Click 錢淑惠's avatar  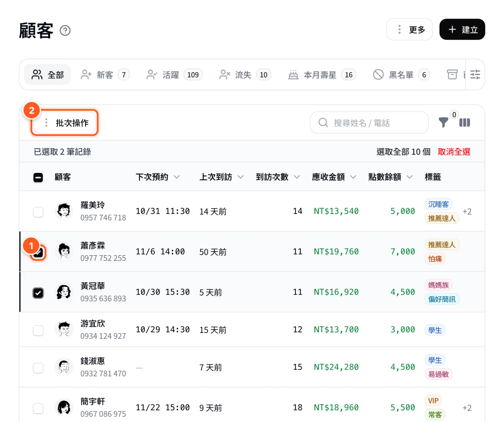[x=64, y=367]
